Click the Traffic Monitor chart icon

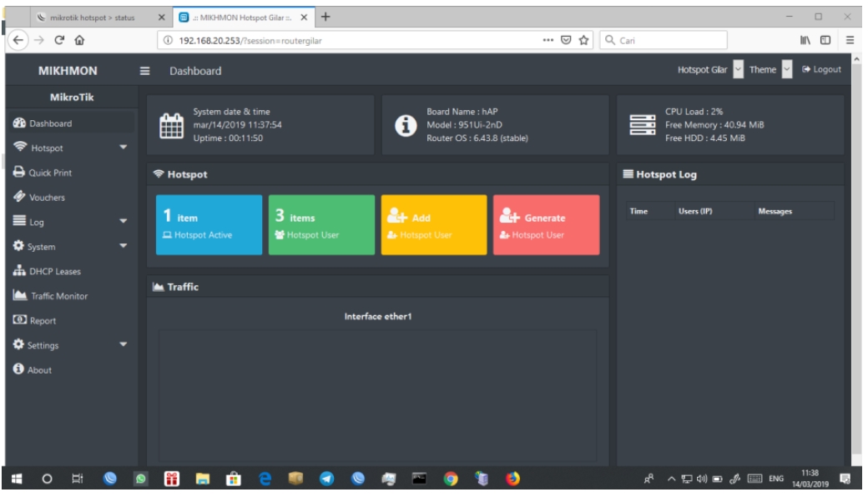point(20,295)
